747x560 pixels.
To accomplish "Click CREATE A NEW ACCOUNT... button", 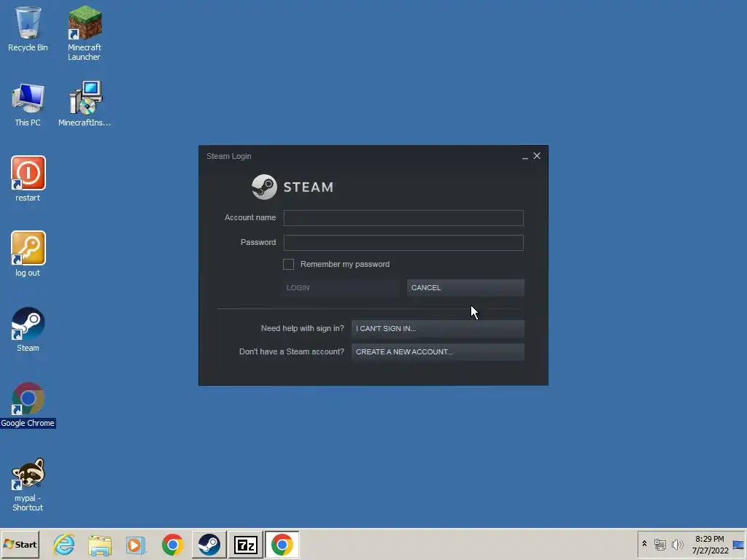I will [x=438, y=352].
